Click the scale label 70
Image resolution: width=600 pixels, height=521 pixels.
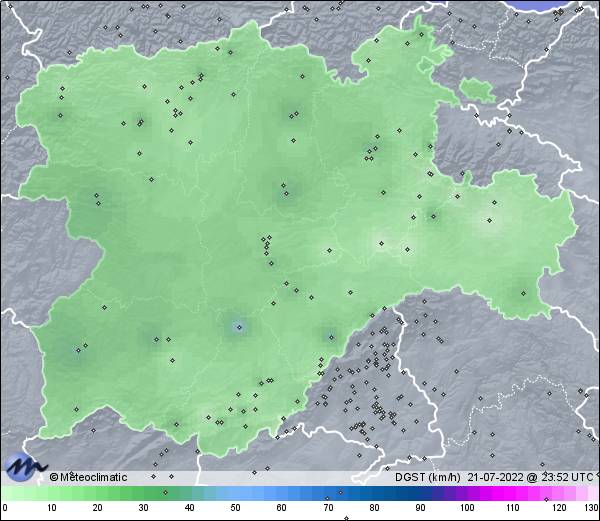pos(328,508)
